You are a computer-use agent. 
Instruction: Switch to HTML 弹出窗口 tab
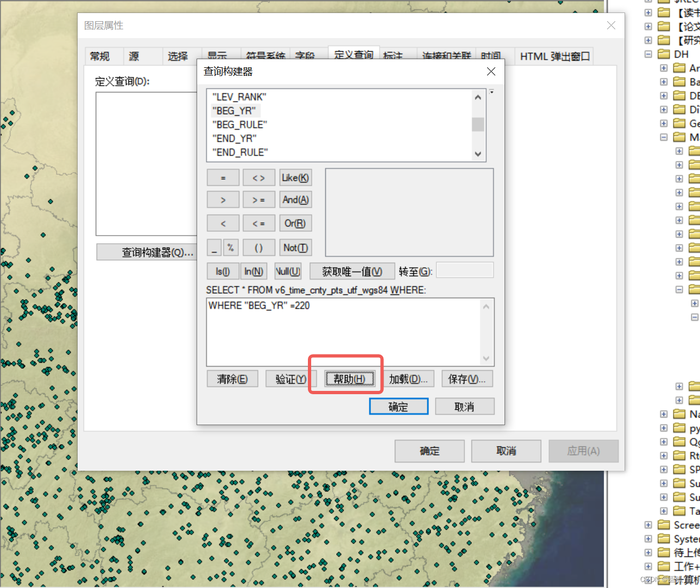555,56
